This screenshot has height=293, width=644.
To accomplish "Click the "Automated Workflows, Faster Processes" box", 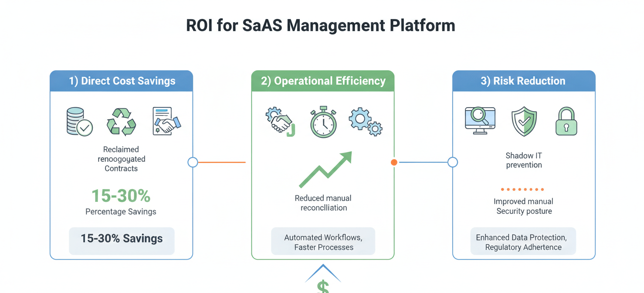I will click(x=323, y=241).
